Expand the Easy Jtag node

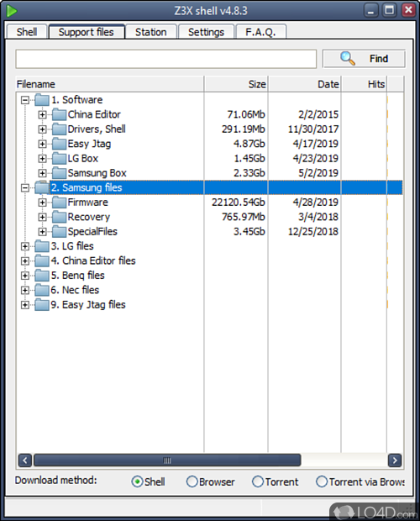pos(42,144)
